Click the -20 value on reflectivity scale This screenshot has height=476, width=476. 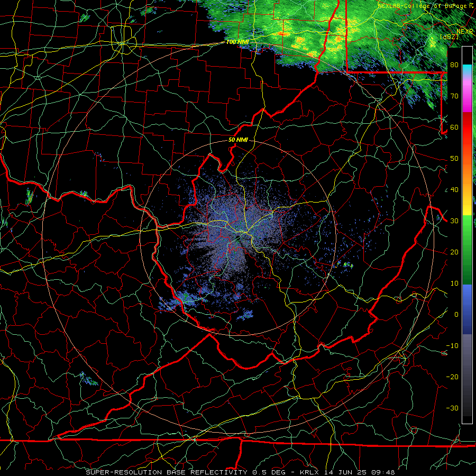[x=452, y=377]
